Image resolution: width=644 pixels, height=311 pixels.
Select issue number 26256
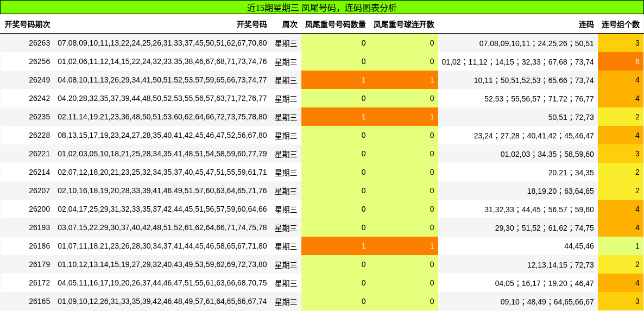tap(40, 61)
